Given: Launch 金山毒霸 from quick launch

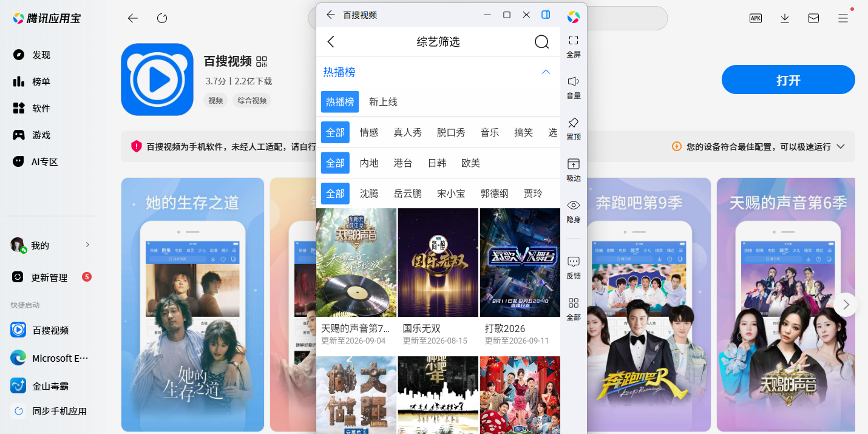Looking at the screenshot, I should pos(51,385).
